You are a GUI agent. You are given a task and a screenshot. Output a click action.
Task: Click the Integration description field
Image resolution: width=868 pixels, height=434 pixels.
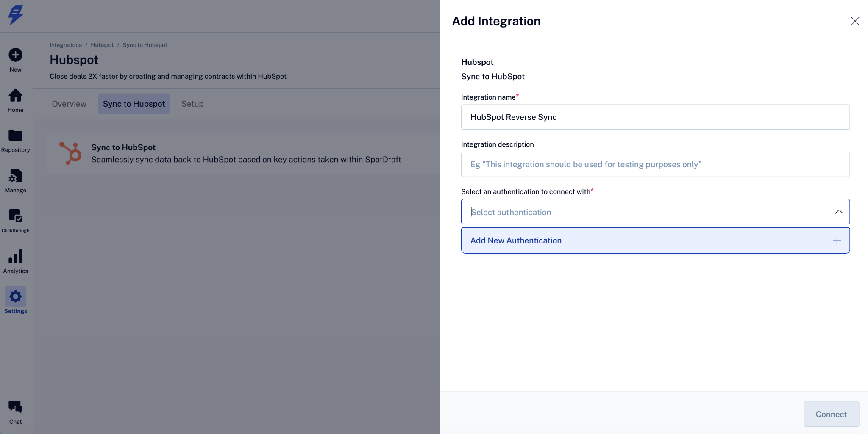click(655, 164)
